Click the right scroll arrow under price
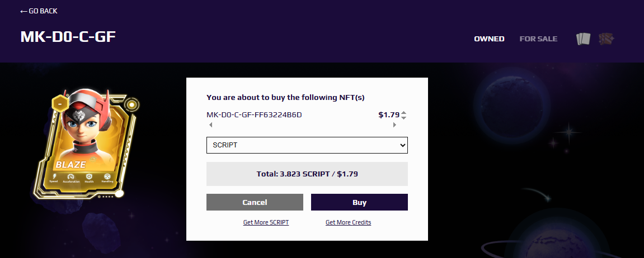Viewport: 644px width, 258px height. tap(394, 125)
